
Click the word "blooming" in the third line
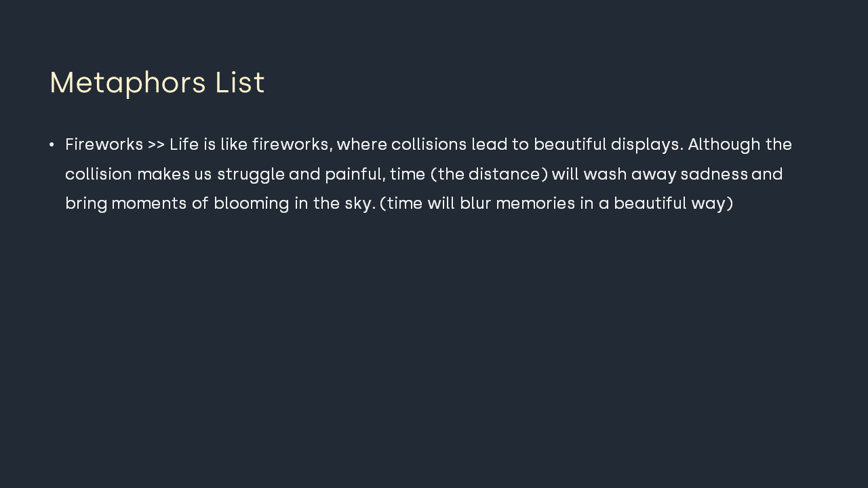[252, 204]
